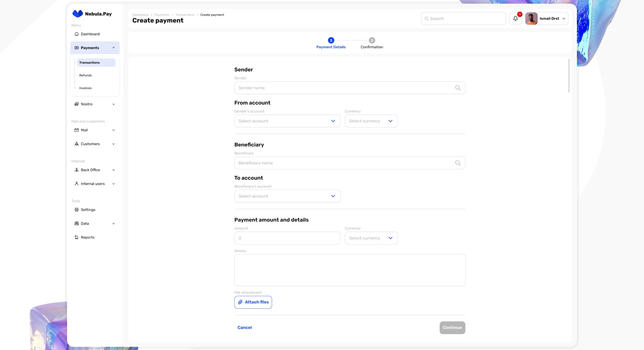Click the user avatar photo

531,19
